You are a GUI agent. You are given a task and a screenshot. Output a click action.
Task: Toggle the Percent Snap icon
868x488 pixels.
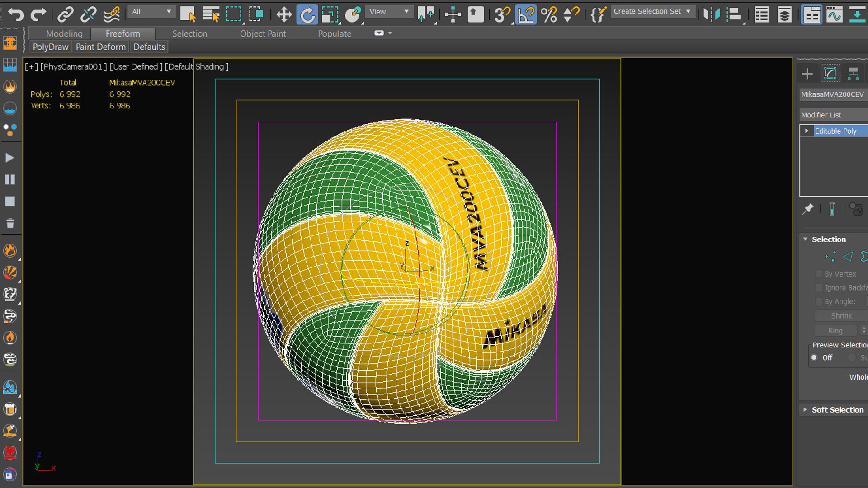pos(549,14)
